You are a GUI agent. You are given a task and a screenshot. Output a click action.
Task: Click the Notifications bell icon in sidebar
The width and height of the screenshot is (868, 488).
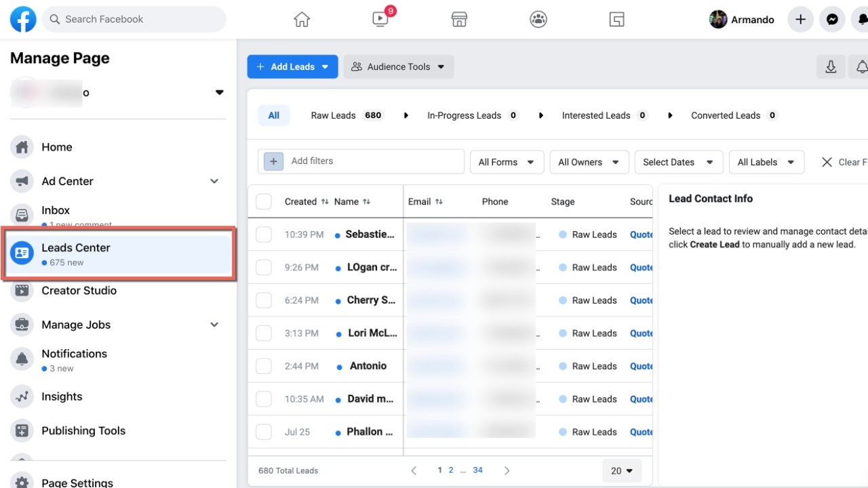[x=22, y=359]
